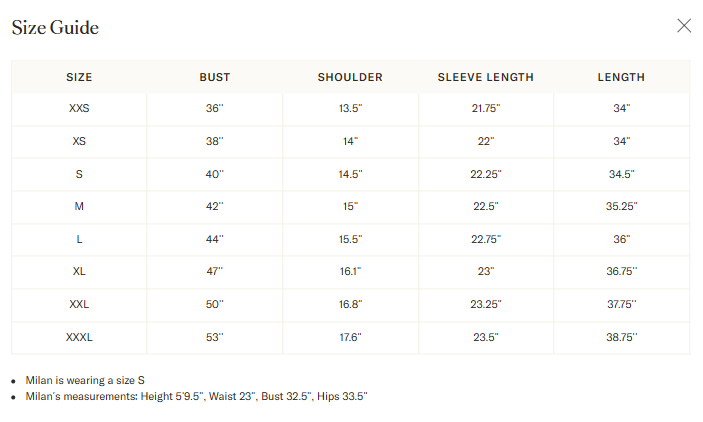
Task: Select the L size row label
Action: tap(79, 239)
